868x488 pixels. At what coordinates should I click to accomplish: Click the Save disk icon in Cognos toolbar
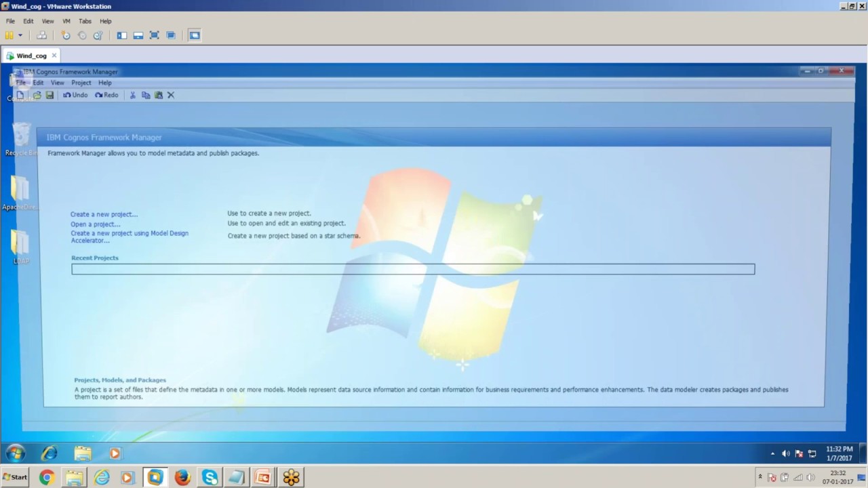click(50, 96)
